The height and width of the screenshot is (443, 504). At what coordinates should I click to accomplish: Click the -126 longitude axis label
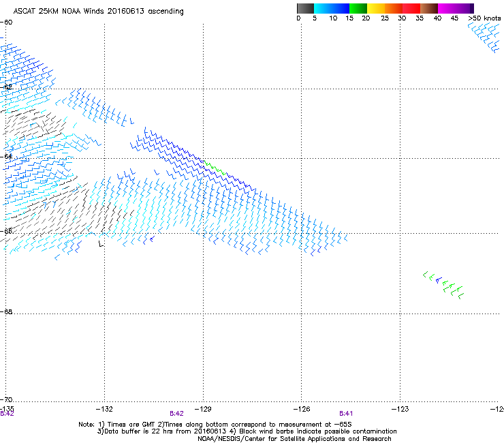[x=302, y=409]
